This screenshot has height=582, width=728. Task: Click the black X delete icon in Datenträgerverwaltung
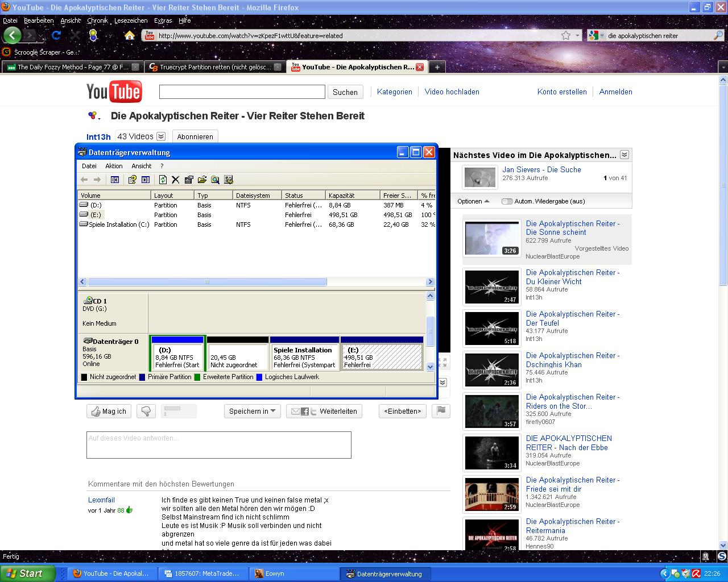[175, 180]
